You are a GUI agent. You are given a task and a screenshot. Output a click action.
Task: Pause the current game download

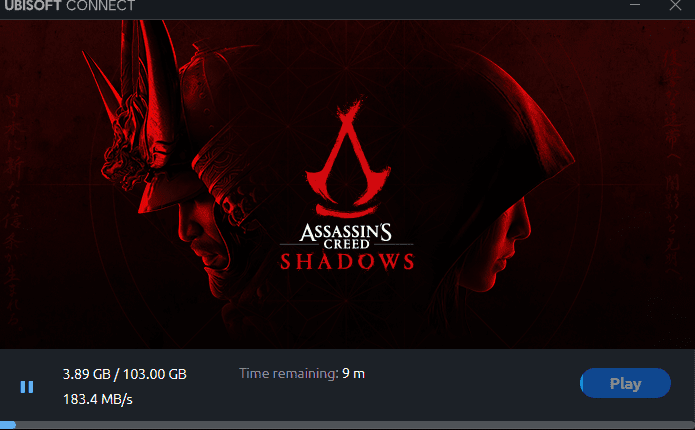click(27, 386)
